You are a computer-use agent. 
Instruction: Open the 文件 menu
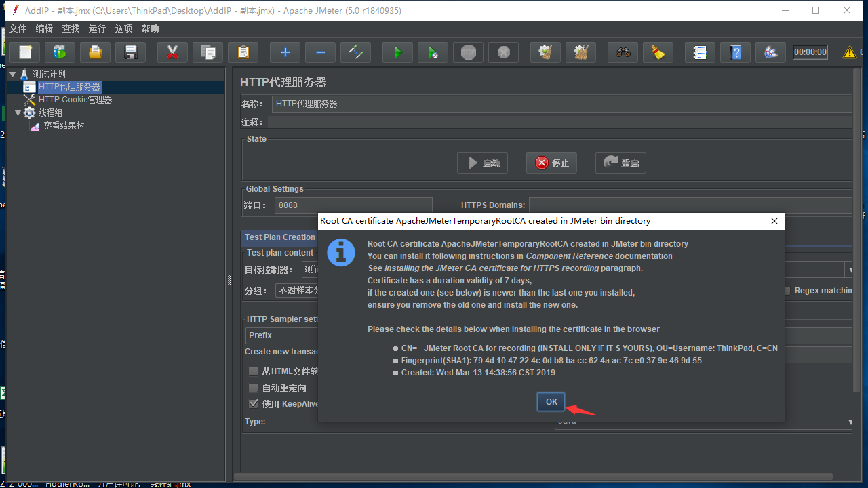[18, 28]
